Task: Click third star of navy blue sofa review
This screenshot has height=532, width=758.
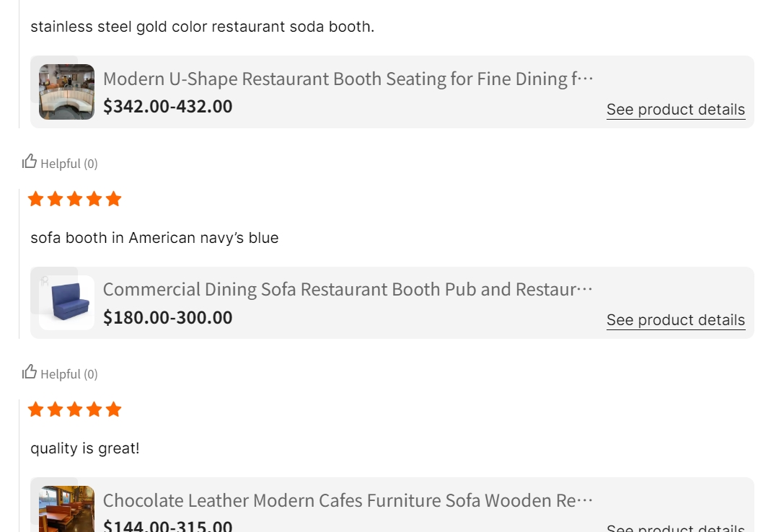Action: [x=75, y=200]
